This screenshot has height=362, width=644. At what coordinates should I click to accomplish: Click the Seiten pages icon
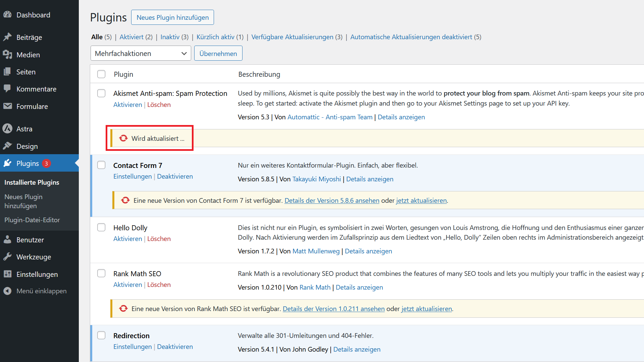[7, 72]
